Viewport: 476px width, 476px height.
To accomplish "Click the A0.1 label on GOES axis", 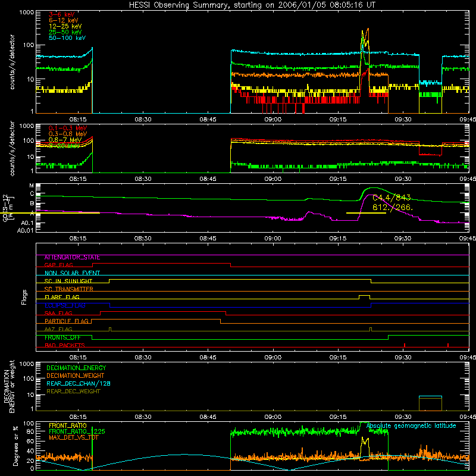I will [x=27, y=223].
